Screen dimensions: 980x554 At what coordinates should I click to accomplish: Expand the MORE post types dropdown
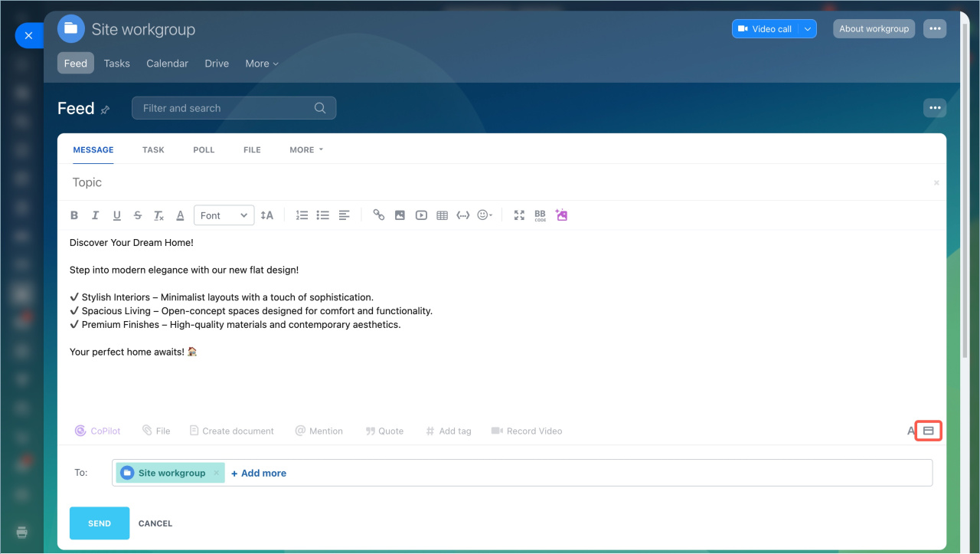pos(306,149)
